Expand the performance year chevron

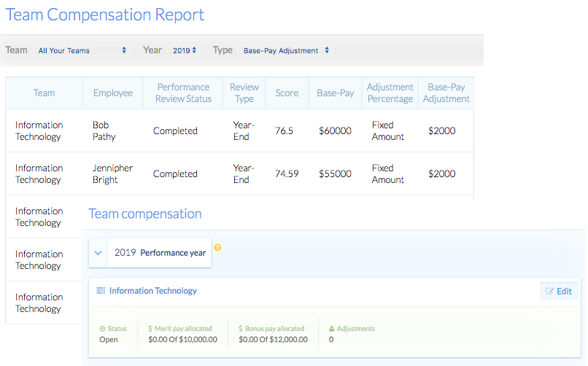[98, 253]
